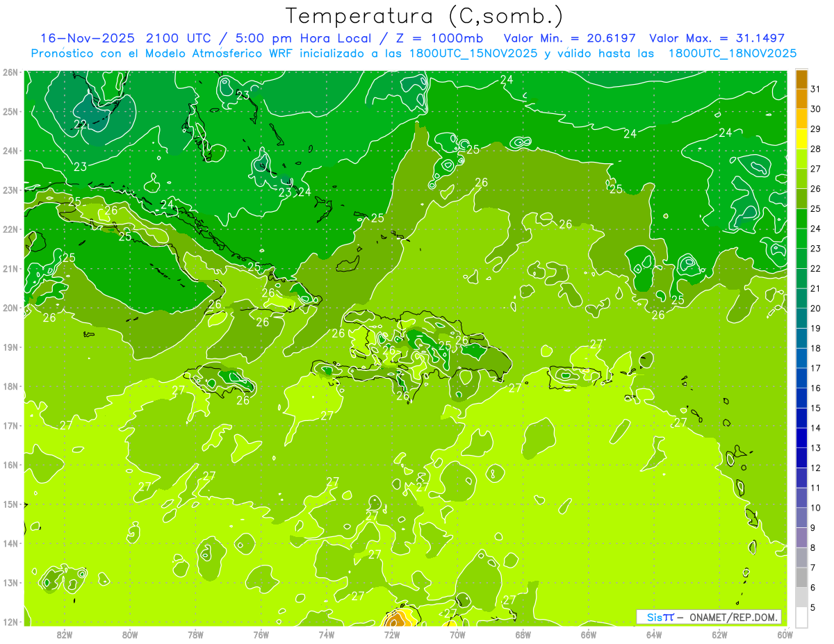Screen dimensions: 834x644
Task: Click the "19N" latitude axis label
Action: [10, 347]
